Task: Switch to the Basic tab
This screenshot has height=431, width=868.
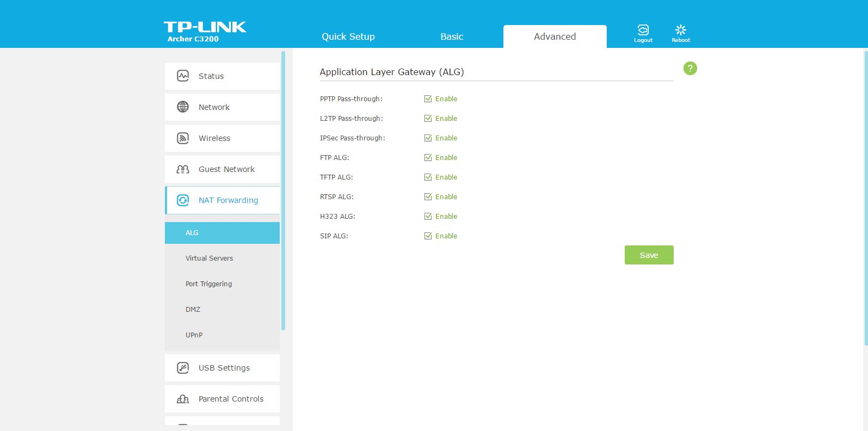Action: [x=452, y=36]
